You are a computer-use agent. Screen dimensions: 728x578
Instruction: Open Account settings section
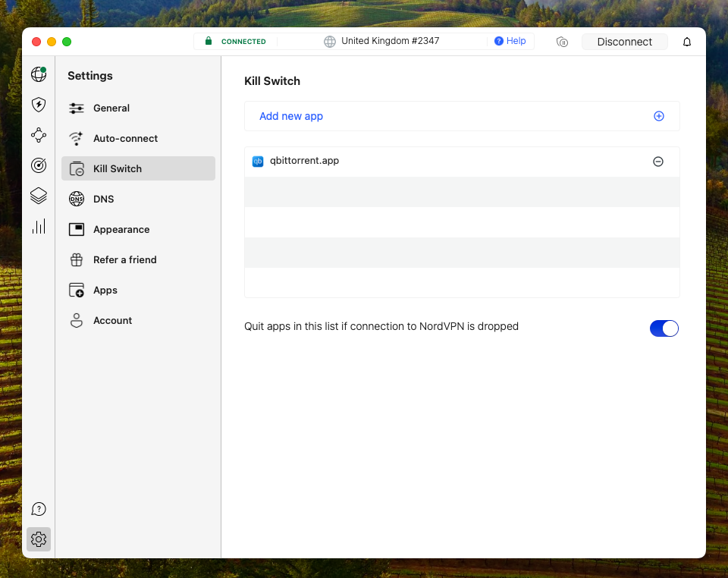pyautogui.click(x=138, y=320)
